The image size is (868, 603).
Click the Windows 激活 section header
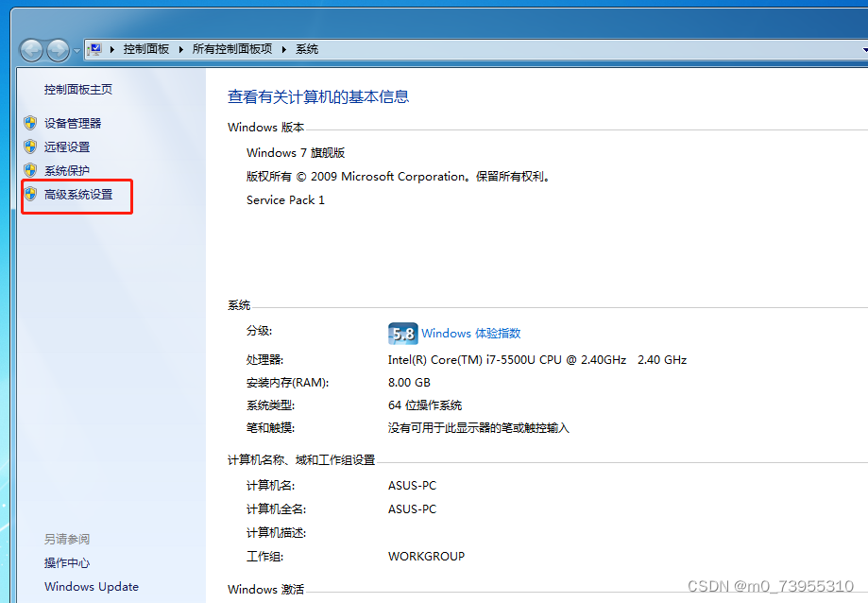tap(266, 589)
